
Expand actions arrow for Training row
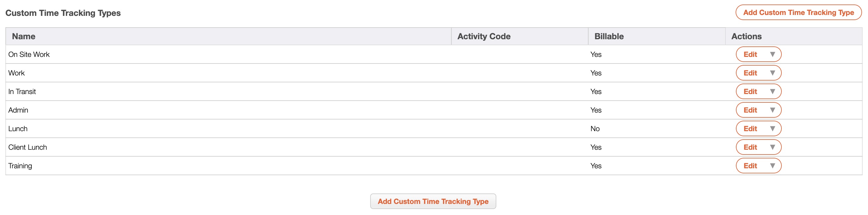coord(773,166)
